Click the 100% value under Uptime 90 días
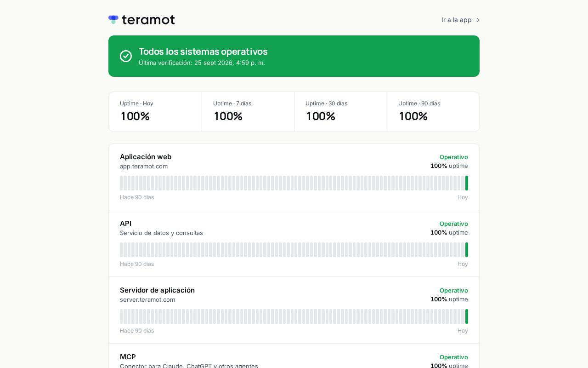588x368 pixels. [x=413, y=116]
